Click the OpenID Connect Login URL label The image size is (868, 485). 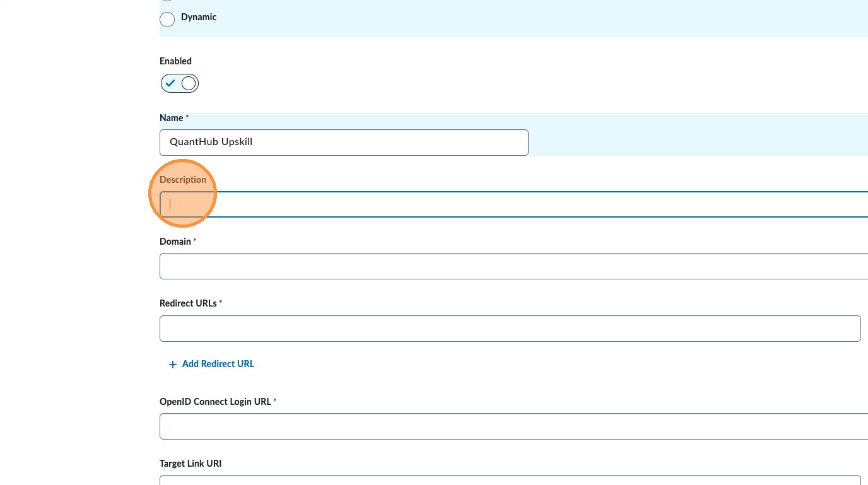(215, 402)
